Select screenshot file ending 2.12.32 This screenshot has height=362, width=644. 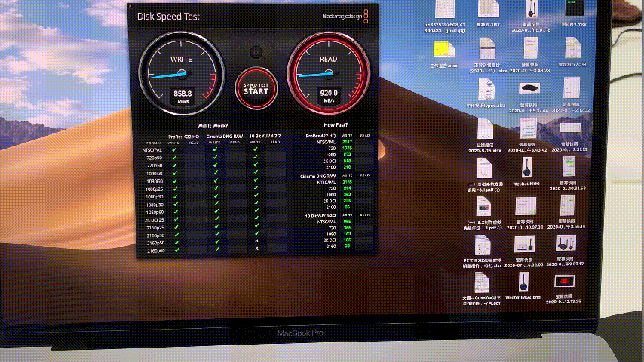(571, 94)
